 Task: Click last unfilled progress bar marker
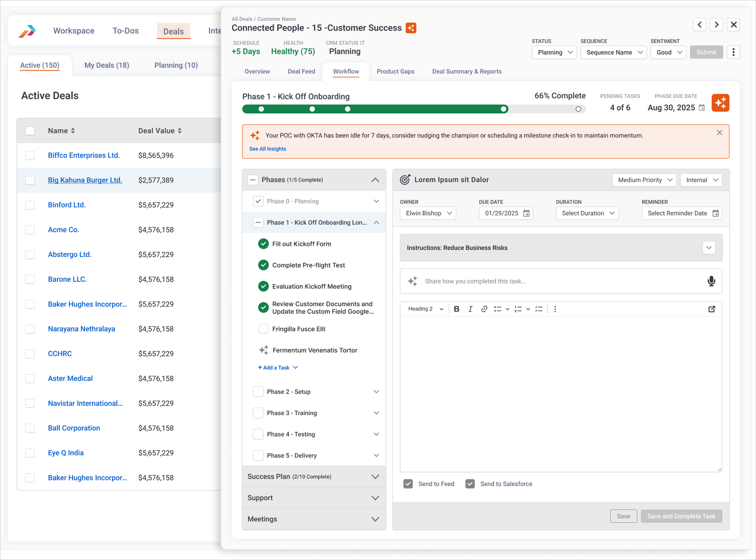[x=578, y=109]
